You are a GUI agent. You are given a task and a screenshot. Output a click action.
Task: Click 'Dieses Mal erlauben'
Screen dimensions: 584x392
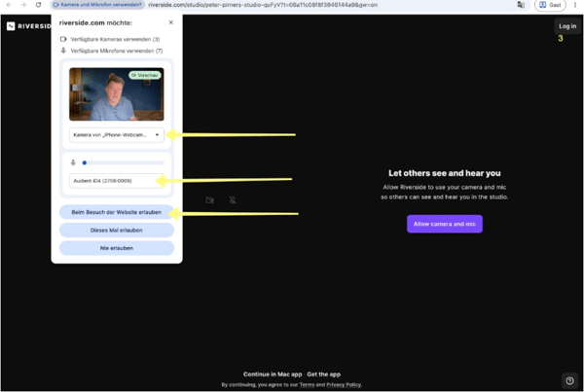tap(117, 231)
